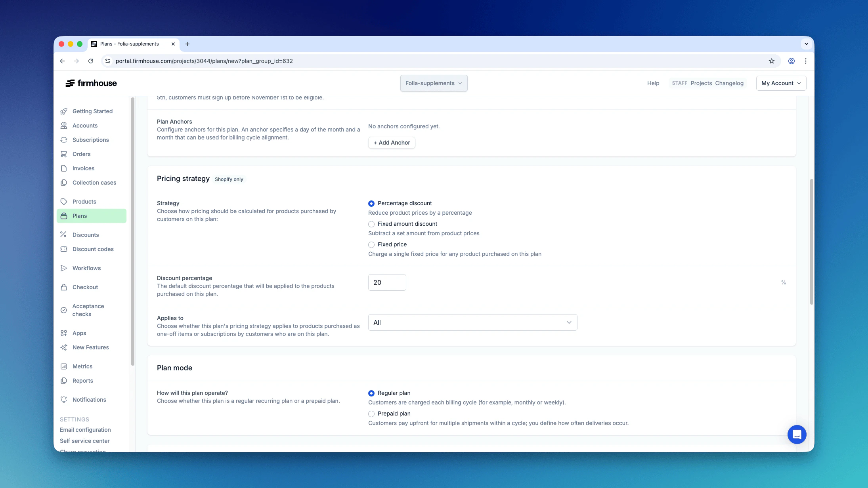
Task: Click the Subscriptions refresh icon in sidebar
Action: (x=64, y=140)
